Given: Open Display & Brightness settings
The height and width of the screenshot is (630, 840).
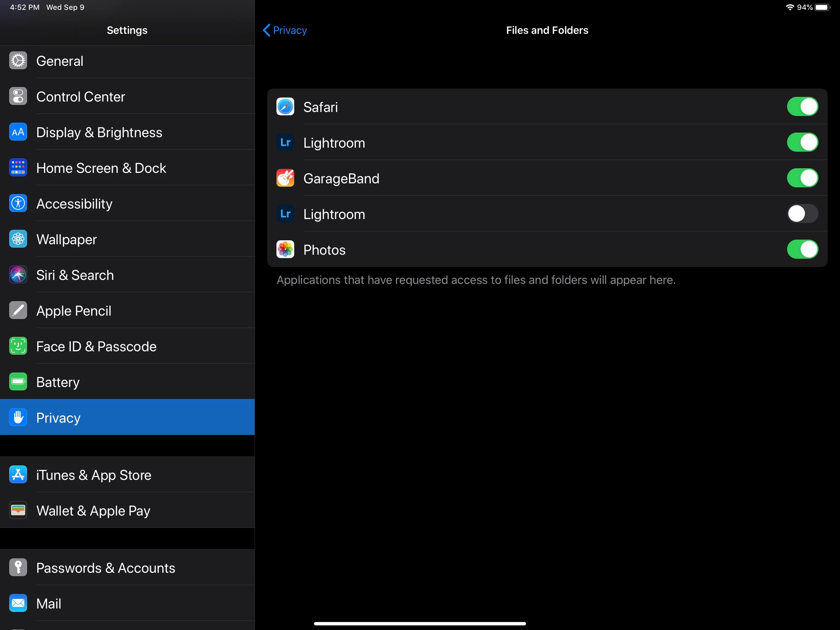Looking at the screenshot, I should point(99,132).
